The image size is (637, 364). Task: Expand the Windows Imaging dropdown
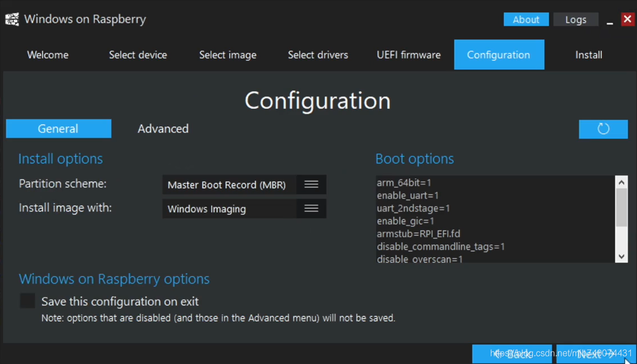tap(229, 208)
